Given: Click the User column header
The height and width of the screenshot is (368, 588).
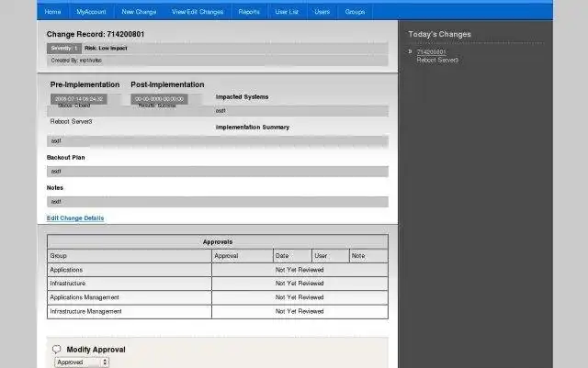Looking at the screenshot, I should [331, 255].
